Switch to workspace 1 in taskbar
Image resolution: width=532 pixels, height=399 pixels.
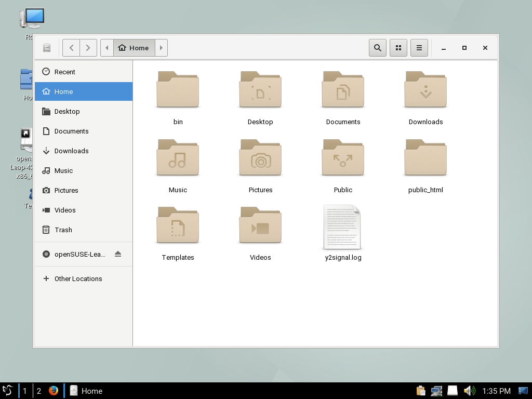[24, 391]
